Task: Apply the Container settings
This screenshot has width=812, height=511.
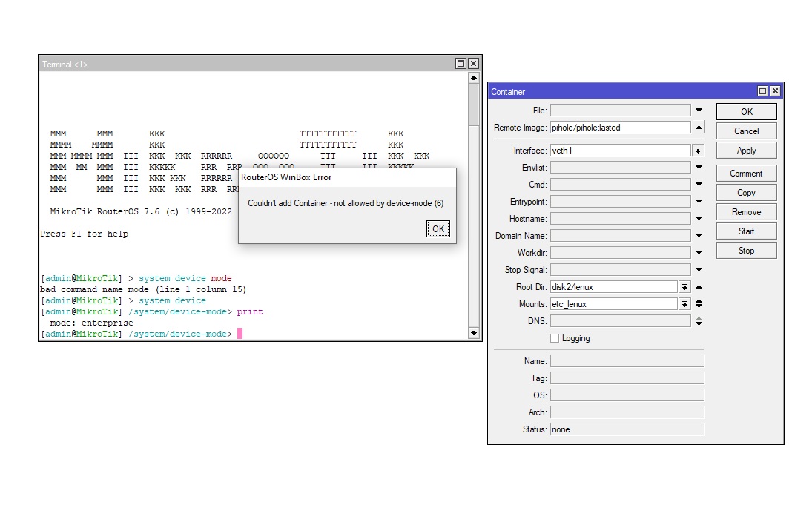Action: point(746,150)
